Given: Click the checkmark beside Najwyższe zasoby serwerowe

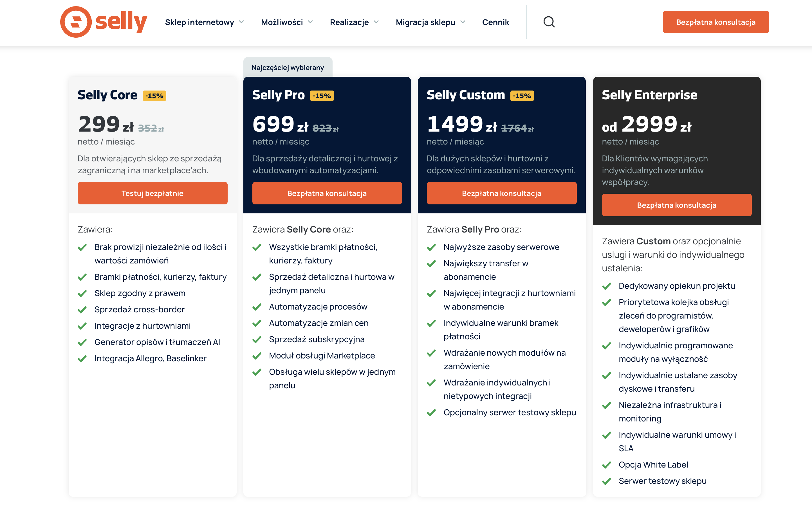Looking at the screenshot, I should (x=431, y=248).
